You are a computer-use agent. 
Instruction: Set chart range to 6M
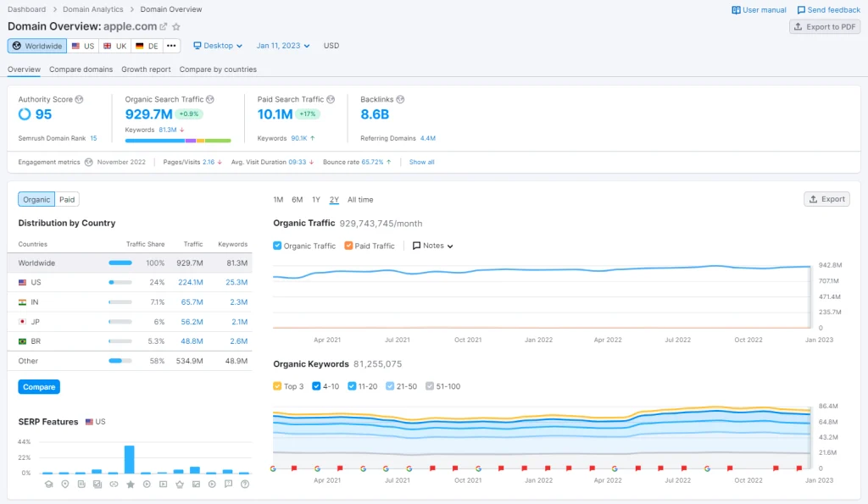pos(298,200)
